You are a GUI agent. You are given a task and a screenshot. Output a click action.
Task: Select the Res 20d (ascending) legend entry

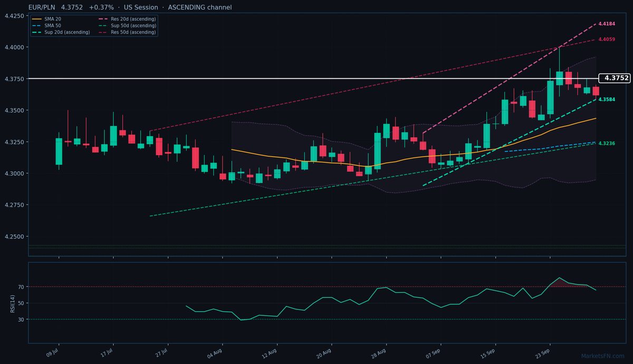pyautogui.click(x=127, y=19)
